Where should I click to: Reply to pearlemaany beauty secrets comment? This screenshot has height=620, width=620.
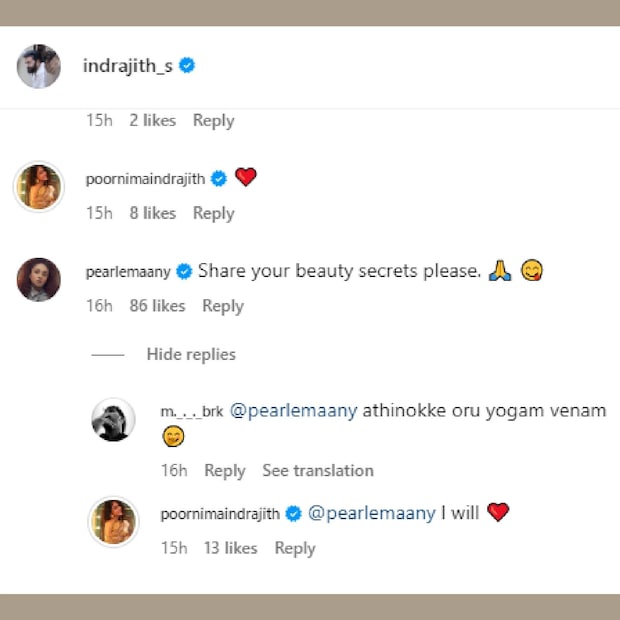223,306
